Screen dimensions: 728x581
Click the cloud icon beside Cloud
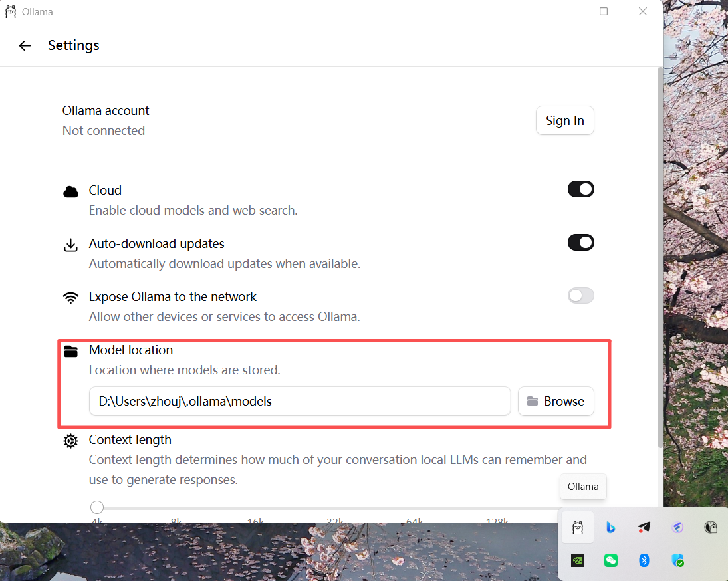click(x=70, y=191)
